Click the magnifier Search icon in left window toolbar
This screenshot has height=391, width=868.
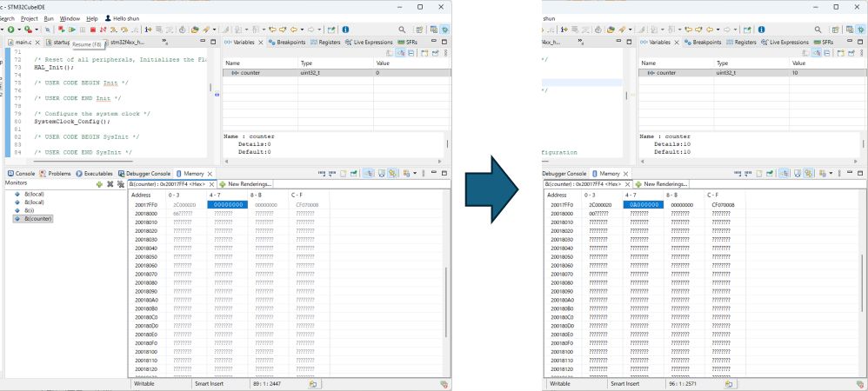pos(399,30)
